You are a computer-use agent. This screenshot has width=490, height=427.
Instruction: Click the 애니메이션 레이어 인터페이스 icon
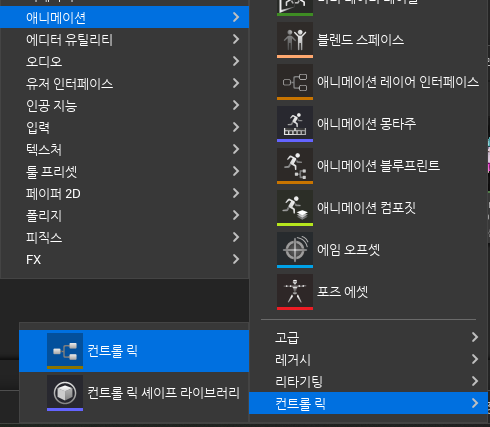click(x=295, y=82)
